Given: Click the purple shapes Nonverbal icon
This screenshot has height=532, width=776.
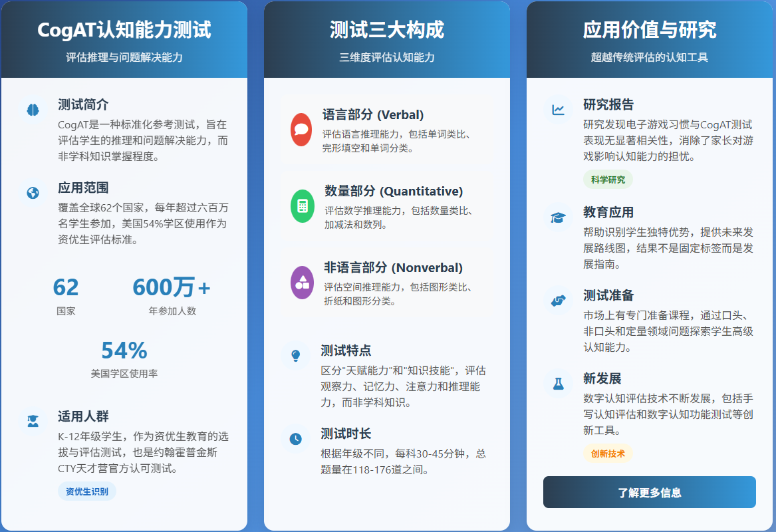Looking at the screenshot, I should pos(302,283).
